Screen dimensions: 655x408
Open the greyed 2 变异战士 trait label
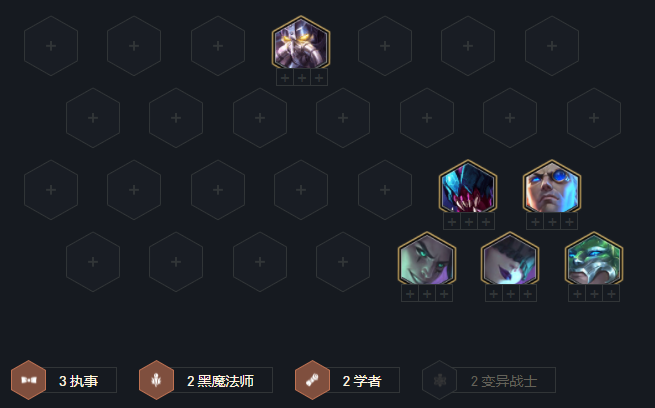click(x=504, y=381)
